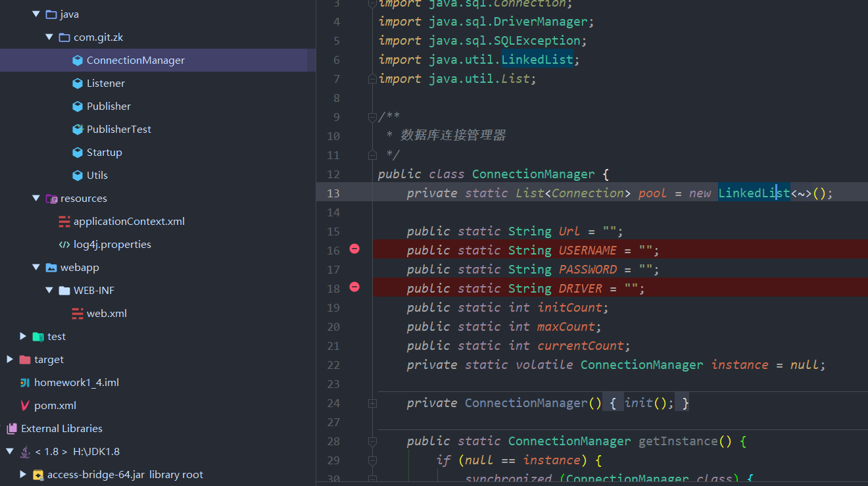Open web.xml file

pyautogui.click(x=107, y=313)
